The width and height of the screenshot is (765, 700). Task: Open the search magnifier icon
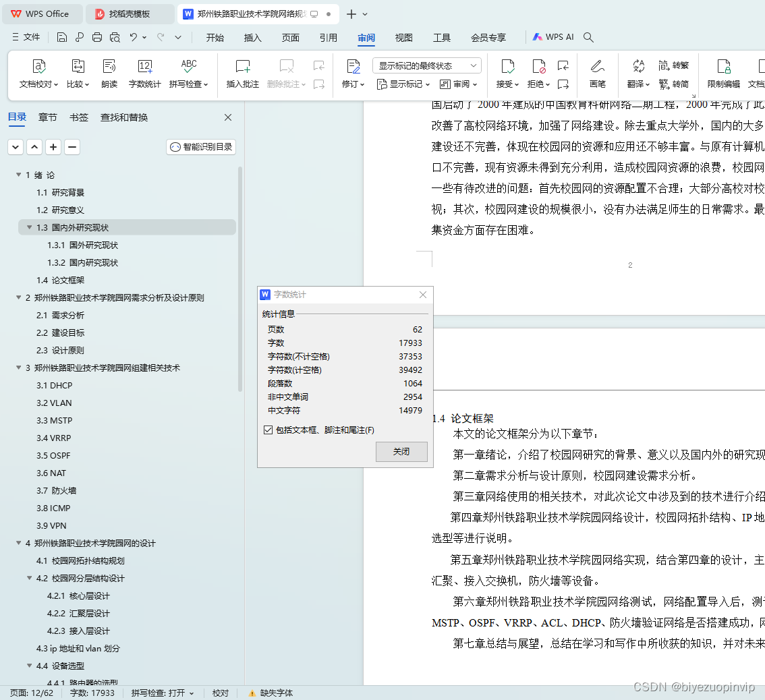[x=588, y=38]
